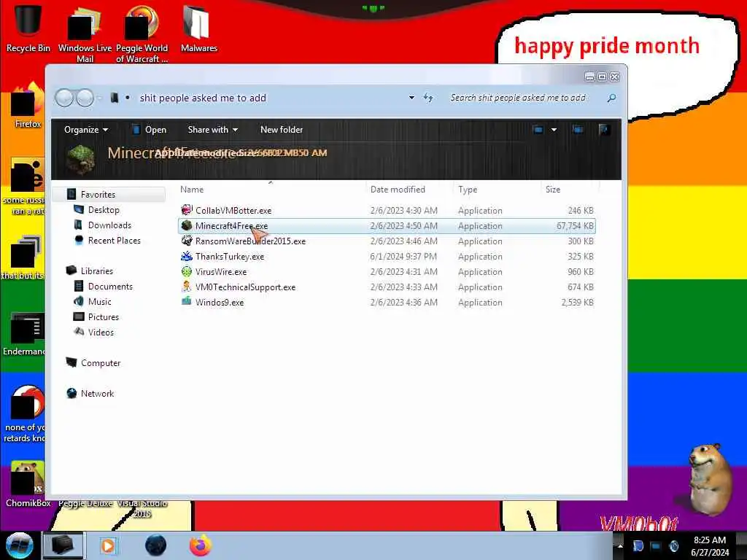Select Computer in navigation pane
This screenshot has height=560, width=747.
[x=101, y=363]
